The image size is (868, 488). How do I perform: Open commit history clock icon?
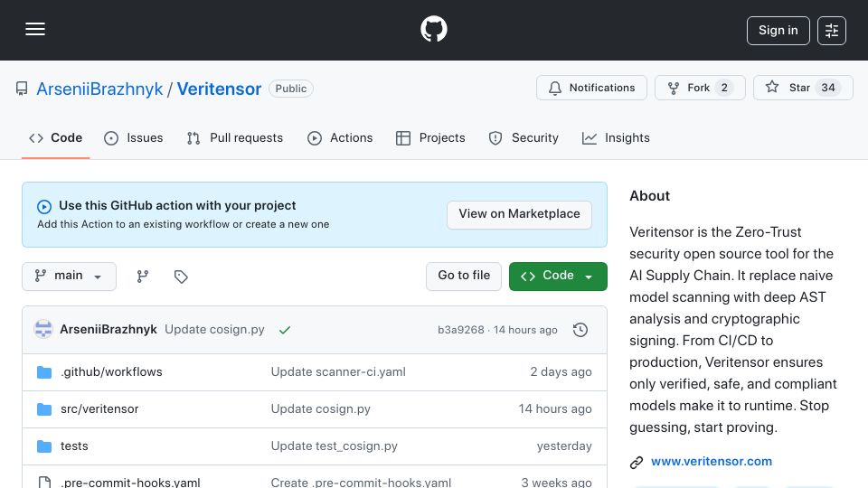point(580,330)
